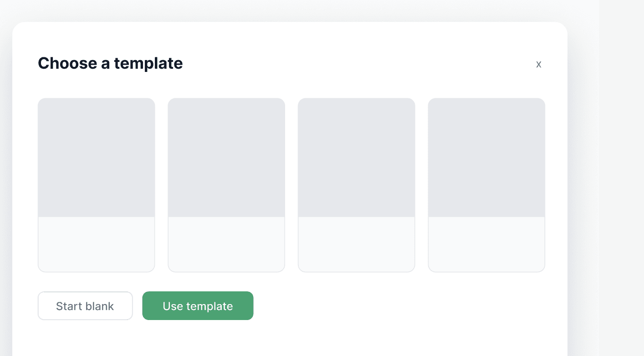The height and width of the screenshot is (356, 644).
Task: Click the white header space between title and x
Action: (358, 64)
